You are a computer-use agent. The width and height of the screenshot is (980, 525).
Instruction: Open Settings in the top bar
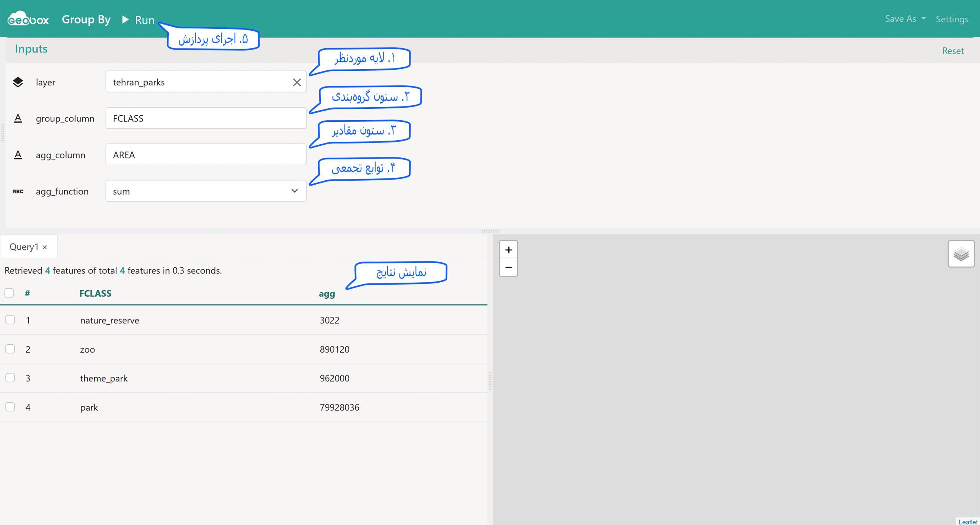952,19
